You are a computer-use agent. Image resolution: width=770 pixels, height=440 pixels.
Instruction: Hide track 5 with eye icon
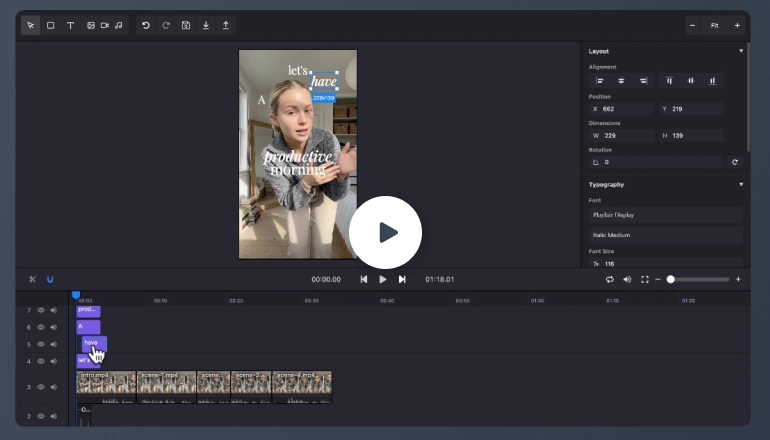click(x=41, y=344)
